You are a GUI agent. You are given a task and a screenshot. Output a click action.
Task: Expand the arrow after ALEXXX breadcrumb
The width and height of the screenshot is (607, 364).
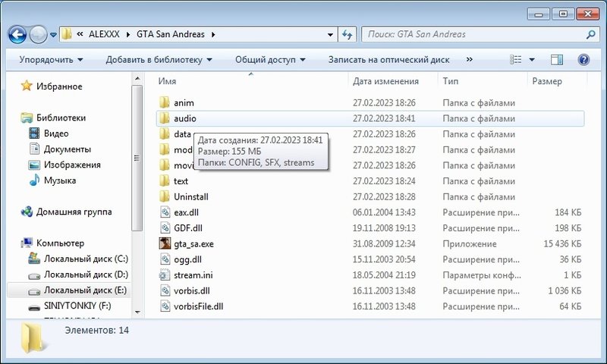tap(128, 34)
